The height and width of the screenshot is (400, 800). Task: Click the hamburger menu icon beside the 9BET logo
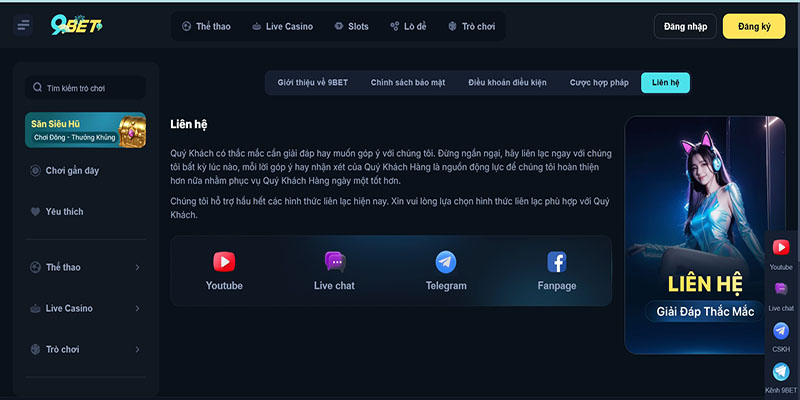pos(23,26)
